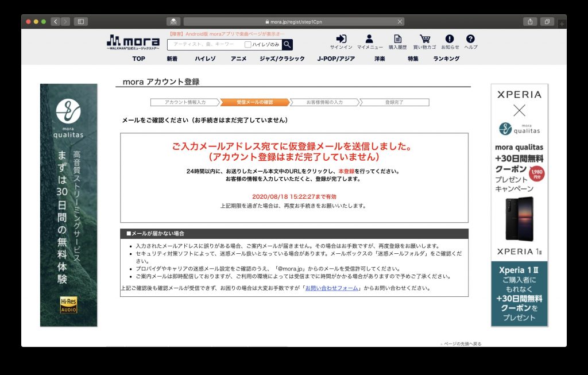The image size is (588, 375).
Task: Click the お問い合わせフォーム link
Action: [331, 288]
